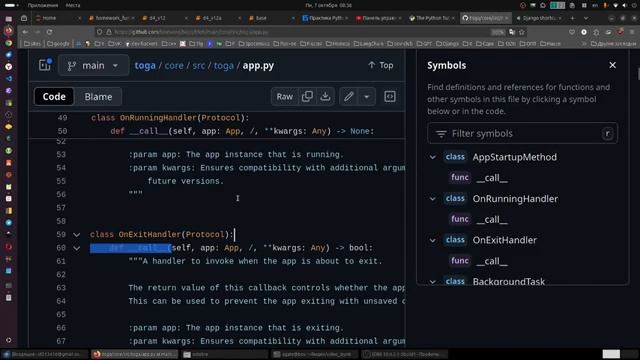Open the list all tabs dropdown arrow
This screenshot has height=360, width=640.
pyautogui.click(x=586, y=18)
